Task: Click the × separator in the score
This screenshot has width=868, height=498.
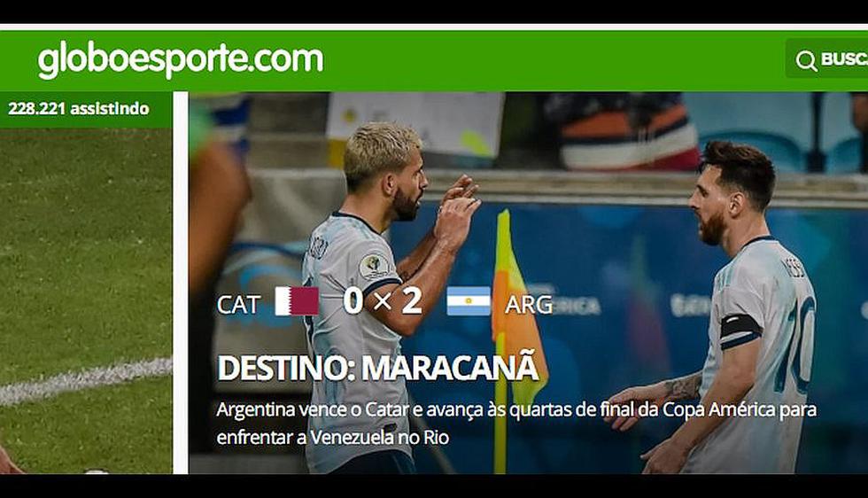Action: point(382,302)
